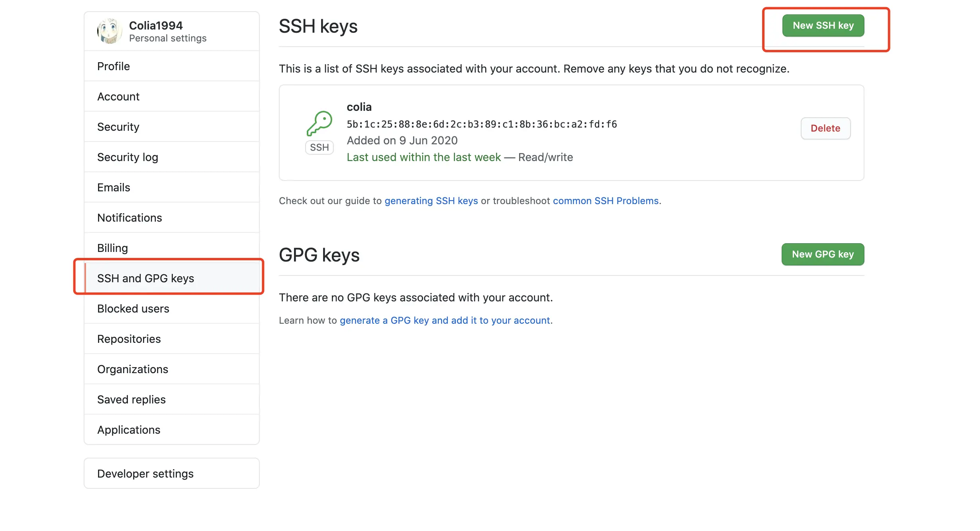Open the Billing section
This screenshot has width=980, height=531.
112,248
